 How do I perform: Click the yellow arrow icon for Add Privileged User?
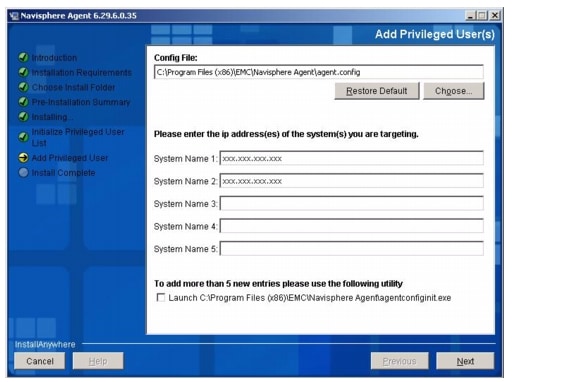(x=23, y=158)
